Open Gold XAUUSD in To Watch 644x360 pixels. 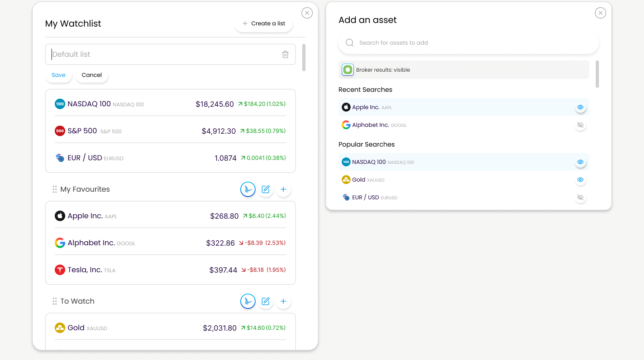tap(170, 328)
